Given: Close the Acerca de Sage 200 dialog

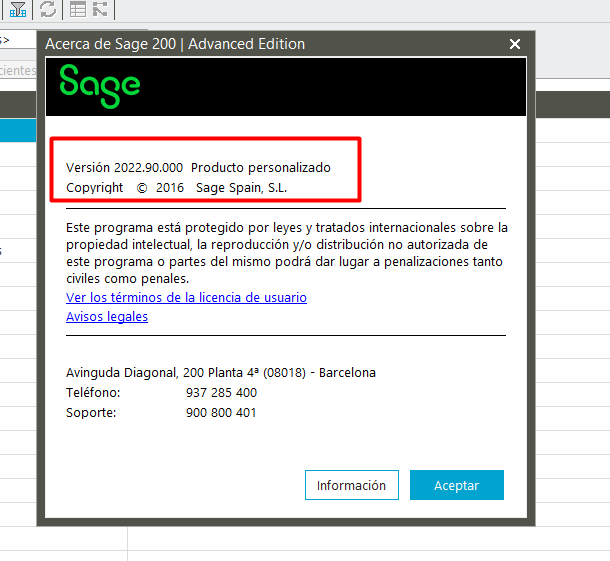Looking at the screenshot, I should [x=515, y=44].
